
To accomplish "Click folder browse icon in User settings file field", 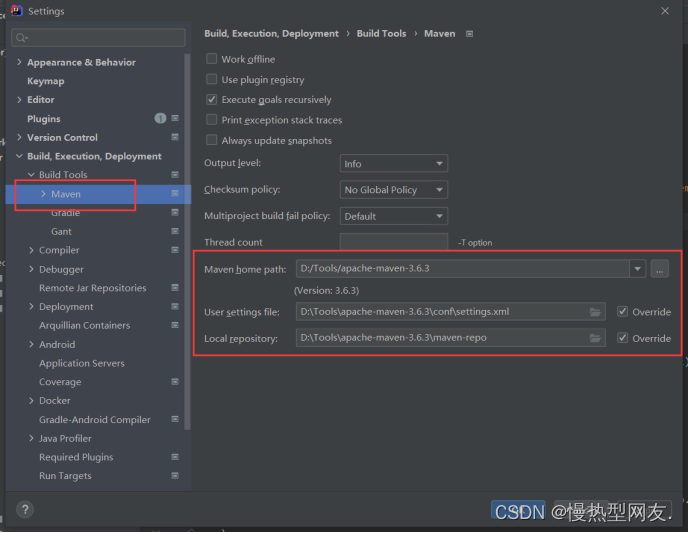I will [595, 312].
